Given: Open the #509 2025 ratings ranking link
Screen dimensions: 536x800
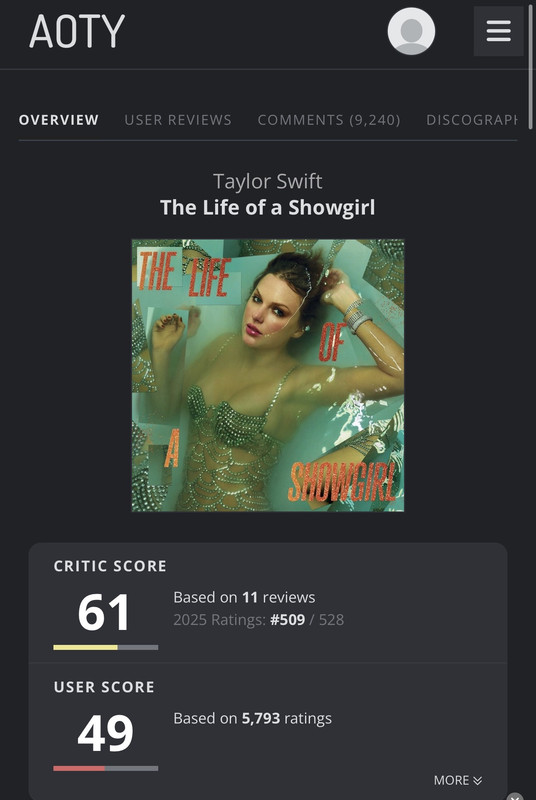Looking at the screenshot, I should tap(288, 619).
